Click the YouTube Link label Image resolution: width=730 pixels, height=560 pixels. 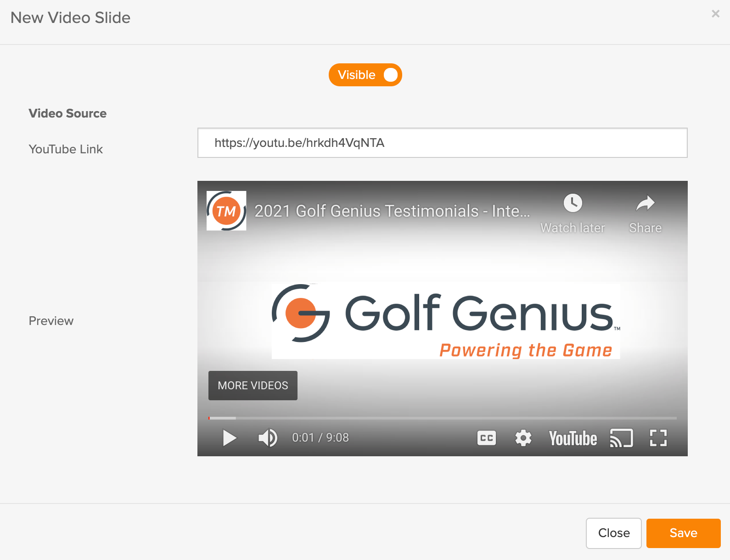point(66,149)
